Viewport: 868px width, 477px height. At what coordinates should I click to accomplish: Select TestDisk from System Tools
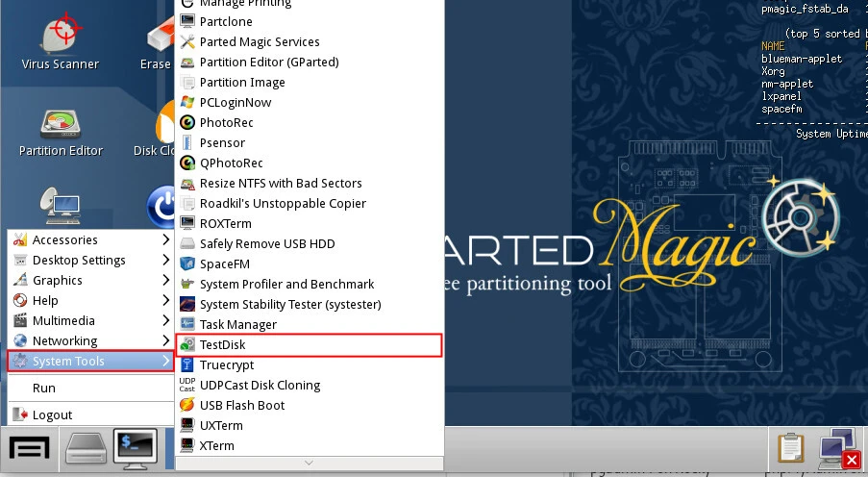point(223,345)
